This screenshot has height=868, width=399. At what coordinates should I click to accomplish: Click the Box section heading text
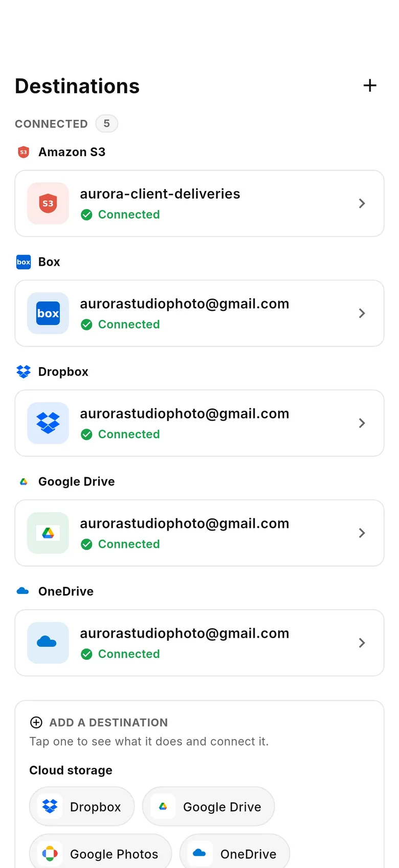(49, 262)
